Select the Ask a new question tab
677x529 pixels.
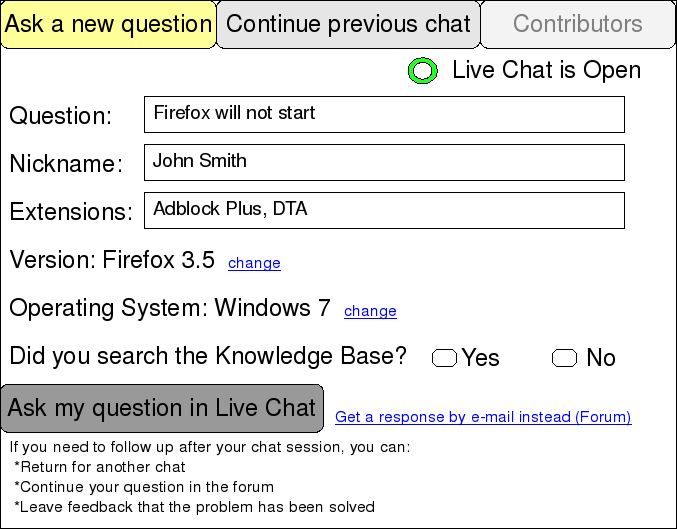click(x=108, y=24)
